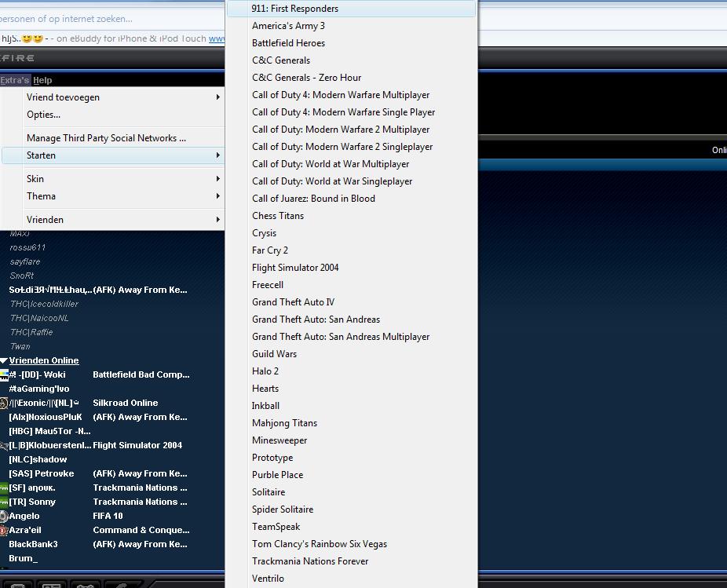Start Solitaire
Image resolution: width=727 pixels, height=588 pixels.
352,492
